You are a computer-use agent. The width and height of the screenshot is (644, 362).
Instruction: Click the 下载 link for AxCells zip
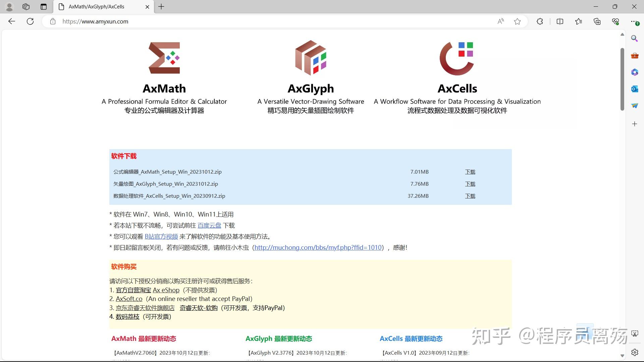470,196
